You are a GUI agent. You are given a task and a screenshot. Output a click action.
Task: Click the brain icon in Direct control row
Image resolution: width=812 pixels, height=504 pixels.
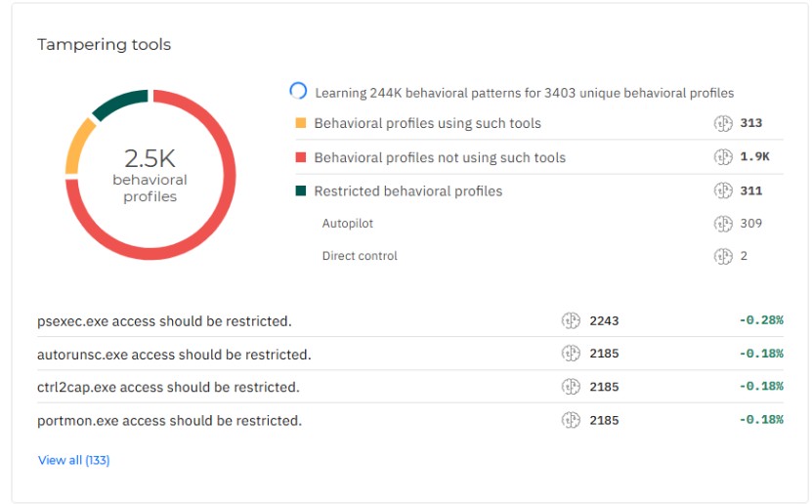click(x=723, y=256)
